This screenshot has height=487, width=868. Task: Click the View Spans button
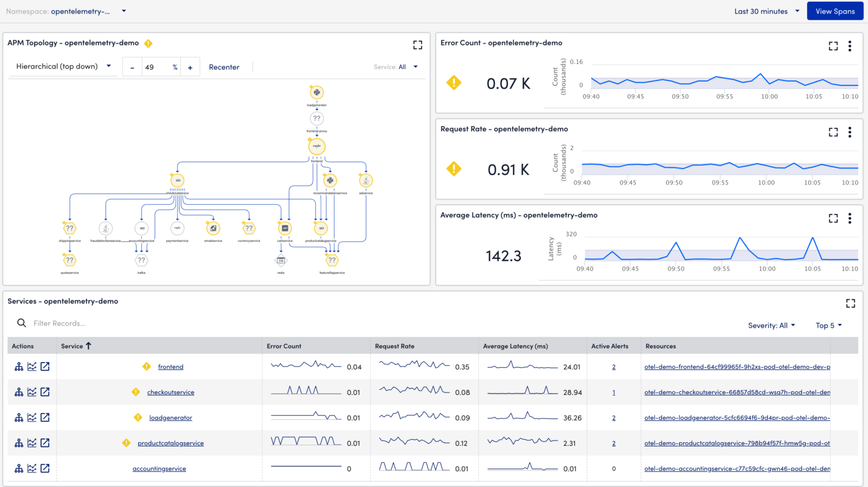[835, 11]
